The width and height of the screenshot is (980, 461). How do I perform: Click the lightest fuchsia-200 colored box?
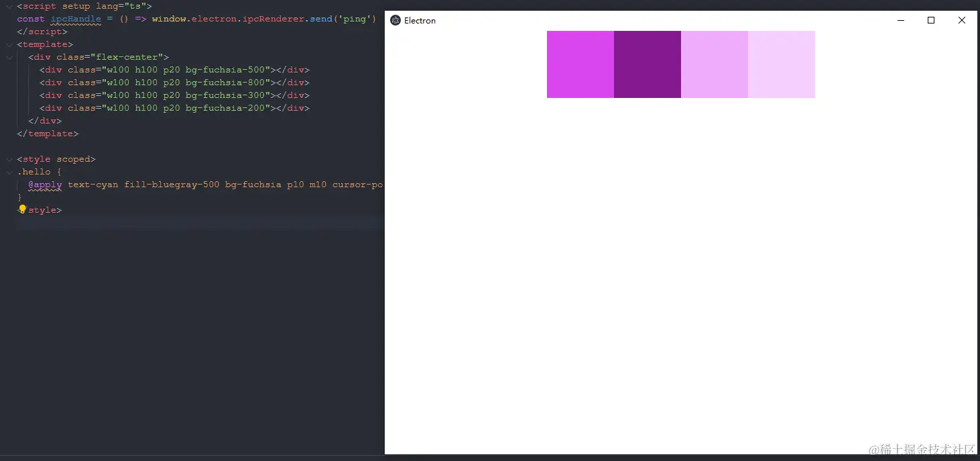tap(782, 64)
